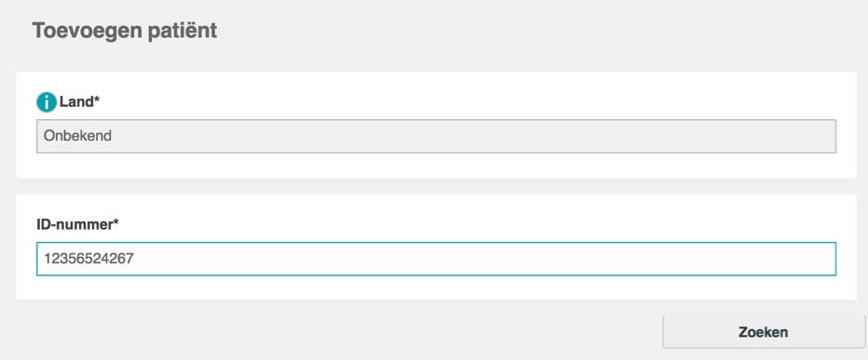
Task: Click the info icon beside Land
Action: pos(47,102)
